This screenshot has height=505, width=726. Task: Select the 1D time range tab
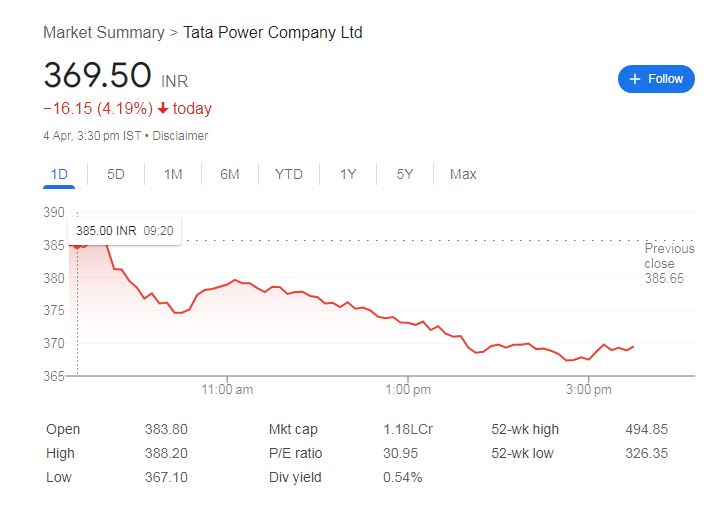pyautogui.click(x=59, y=174)
